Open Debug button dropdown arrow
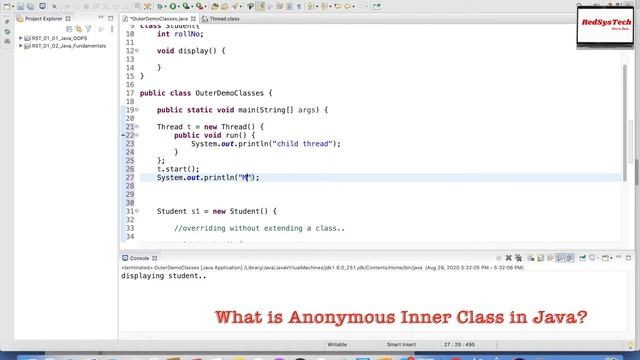640x360 pixels. pos(165,7)
